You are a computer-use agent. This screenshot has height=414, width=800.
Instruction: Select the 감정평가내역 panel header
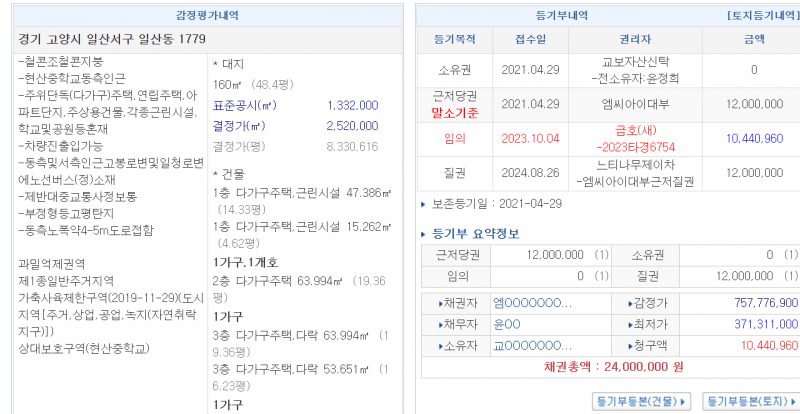click(x=207, y=17)
